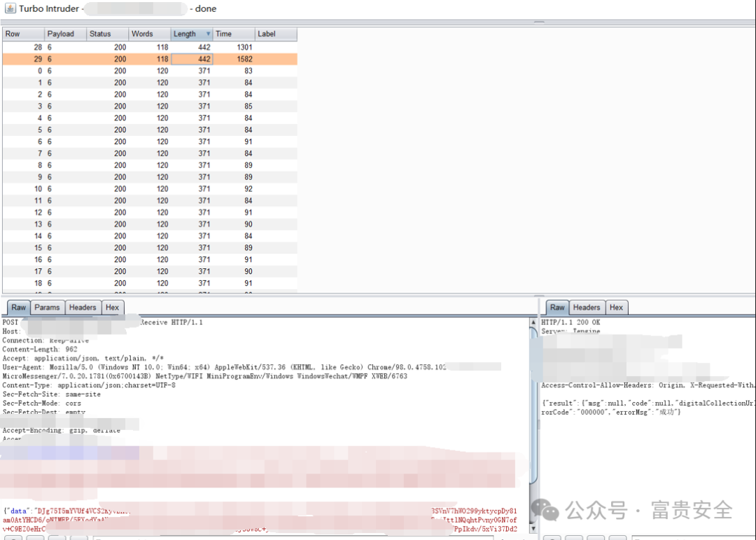
Task: Open the response Raw tab
Action: [557, 307]
